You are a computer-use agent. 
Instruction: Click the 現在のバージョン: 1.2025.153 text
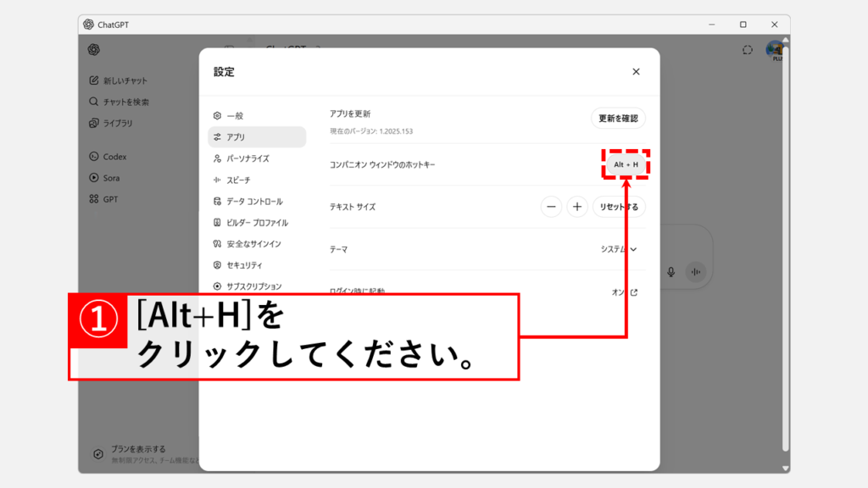[371, 131]
